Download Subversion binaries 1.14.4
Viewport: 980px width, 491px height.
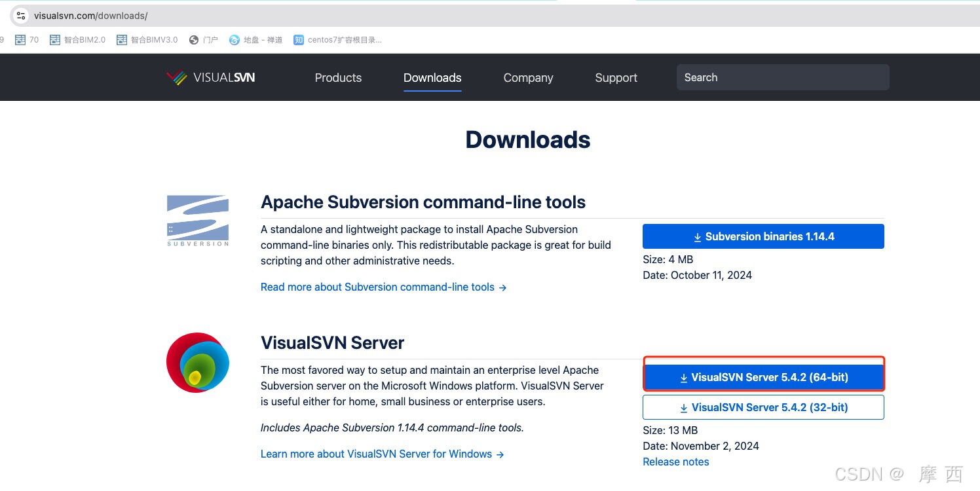click(x=763, y=236)
